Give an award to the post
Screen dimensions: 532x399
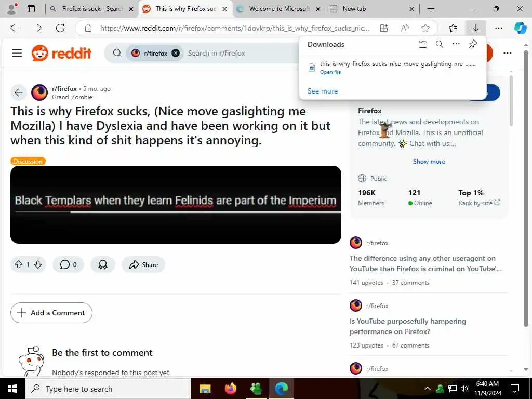pos(103,264)
